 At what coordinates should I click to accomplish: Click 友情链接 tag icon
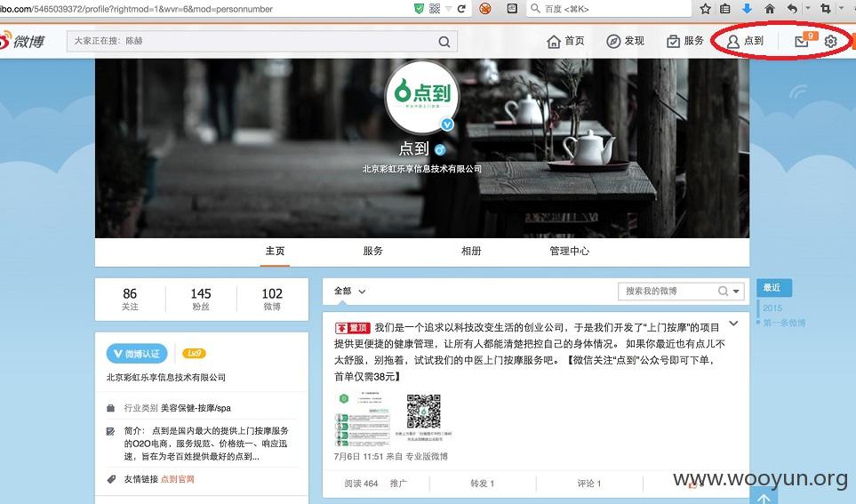coord(111,479)
